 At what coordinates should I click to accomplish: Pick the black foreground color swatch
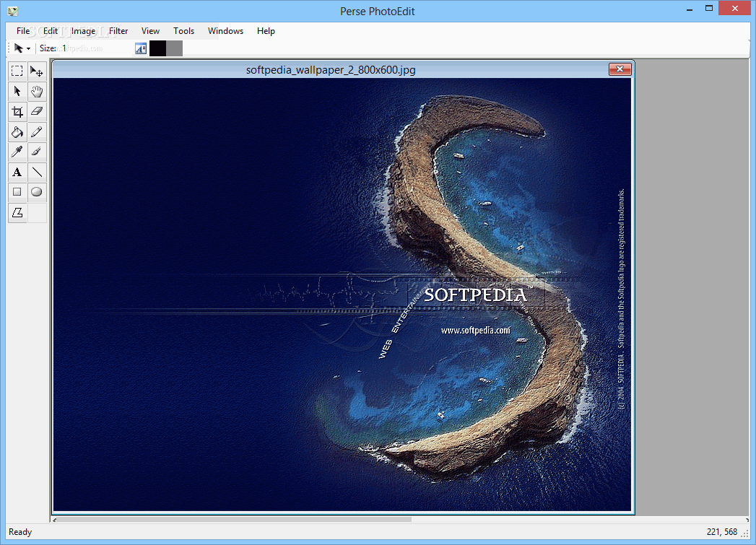point(157,48)
